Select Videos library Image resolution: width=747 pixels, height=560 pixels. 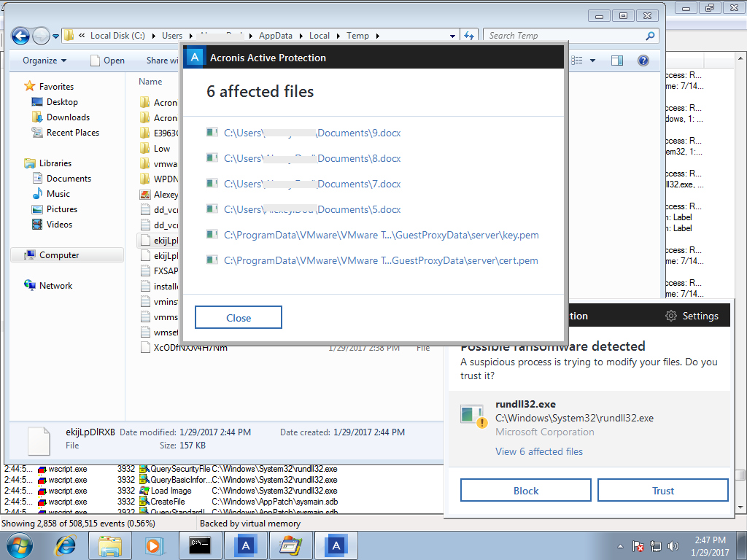(x=52, y=225)
